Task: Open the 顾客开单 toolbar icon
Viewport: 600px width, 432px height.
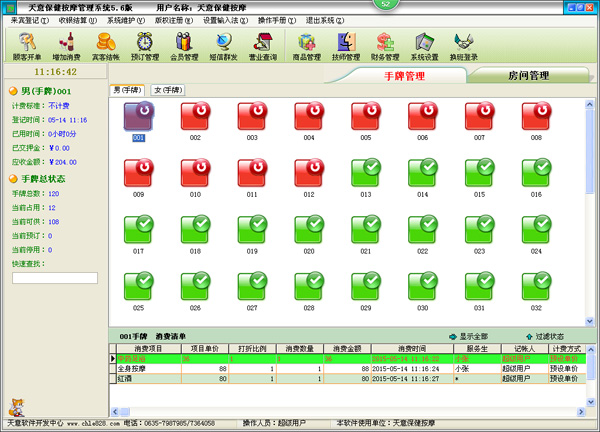Action: (25, 46)
